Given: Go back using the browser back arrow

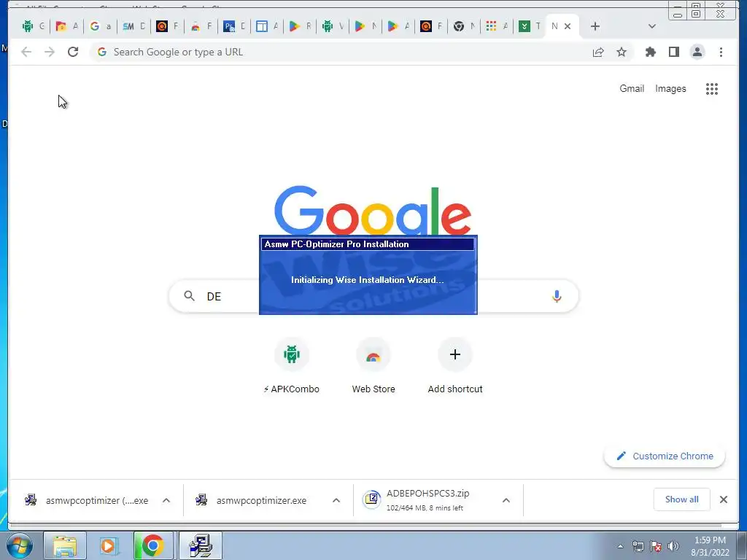Looking at the screenshot, I should 26,52.
